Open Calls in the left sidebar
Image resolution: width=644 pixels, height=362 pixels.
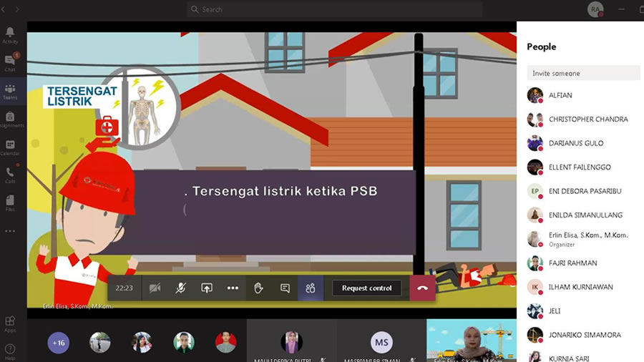(x=10, y=175)
